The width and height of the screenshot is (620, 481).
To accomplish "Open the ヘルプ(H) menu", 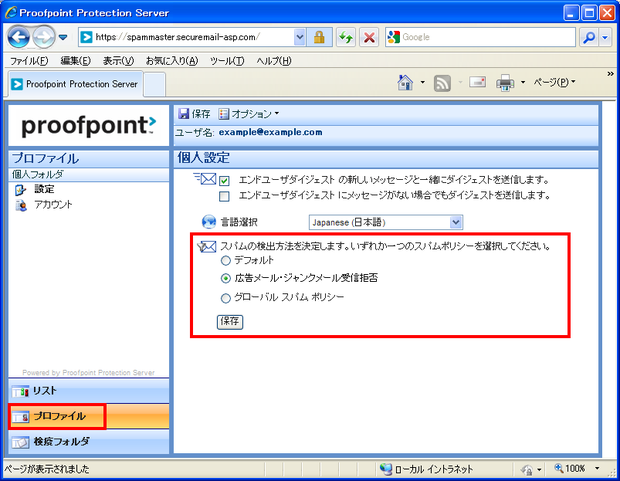I will click(x=274, y=61).
